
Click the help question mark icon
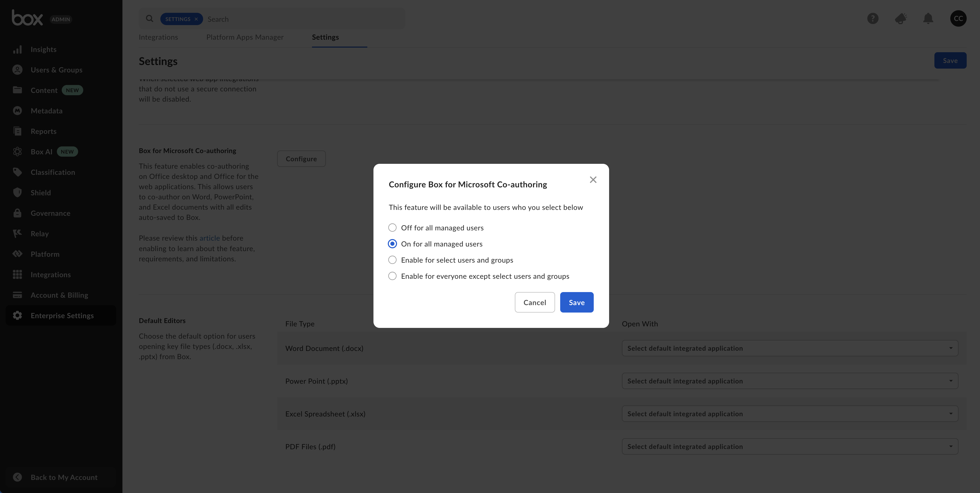[x=872, y=19]
